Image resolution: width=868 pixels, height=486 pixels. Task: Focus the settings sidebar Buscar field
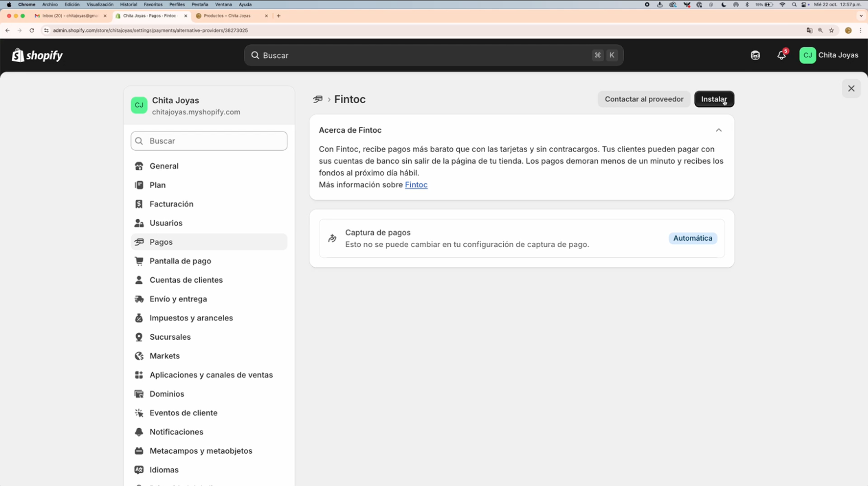[209, 141]
